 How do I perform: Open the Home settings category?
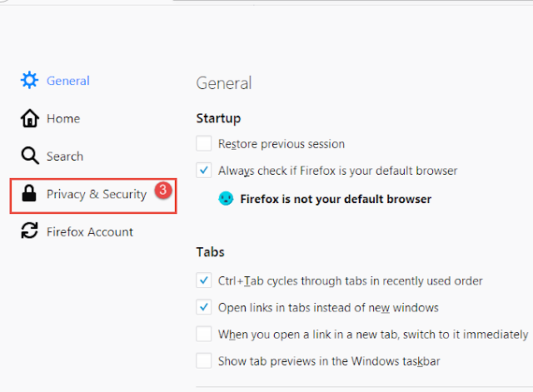(63, 118)
